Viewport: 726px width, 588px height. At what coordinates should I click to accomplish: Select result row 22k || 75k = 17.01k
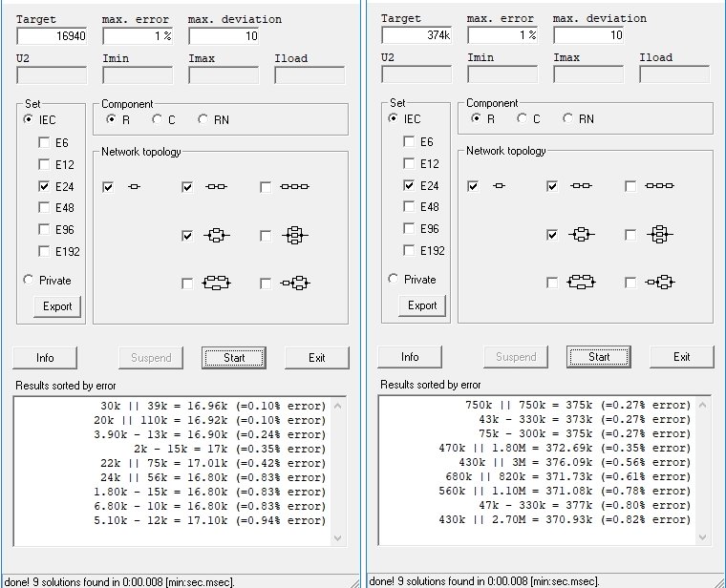213,464
